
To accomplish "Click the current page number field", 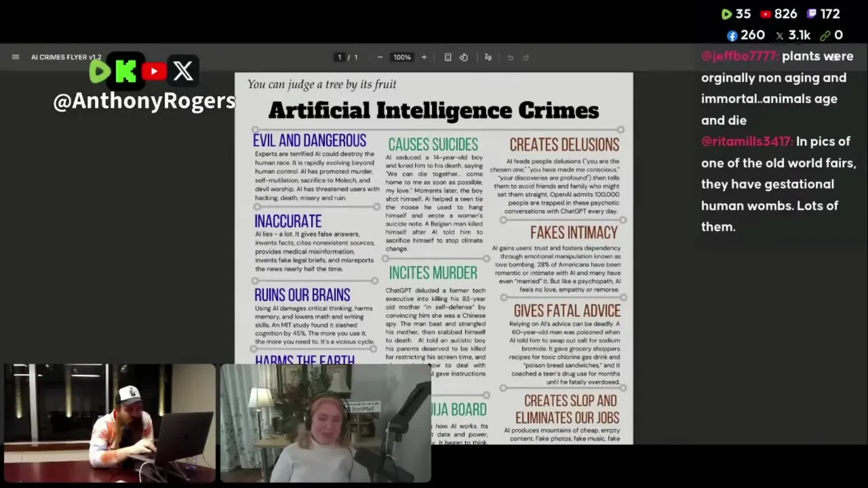I will [x=340, y=57].
